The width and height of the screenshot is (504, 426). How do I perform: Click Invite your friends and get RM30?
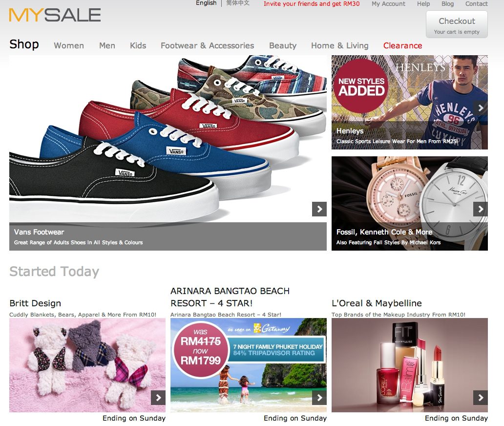click(312, 4)
